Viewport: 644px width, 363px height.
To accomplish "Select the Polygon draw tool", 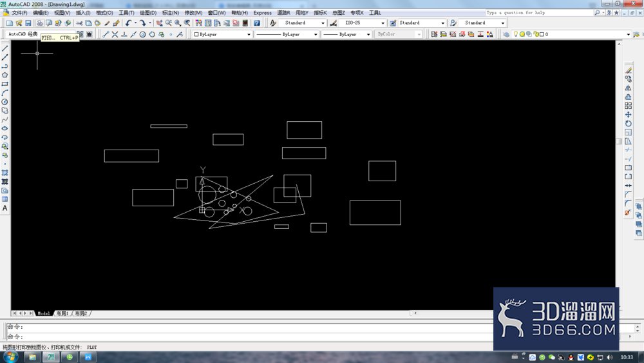I will (x=5, y=75).
